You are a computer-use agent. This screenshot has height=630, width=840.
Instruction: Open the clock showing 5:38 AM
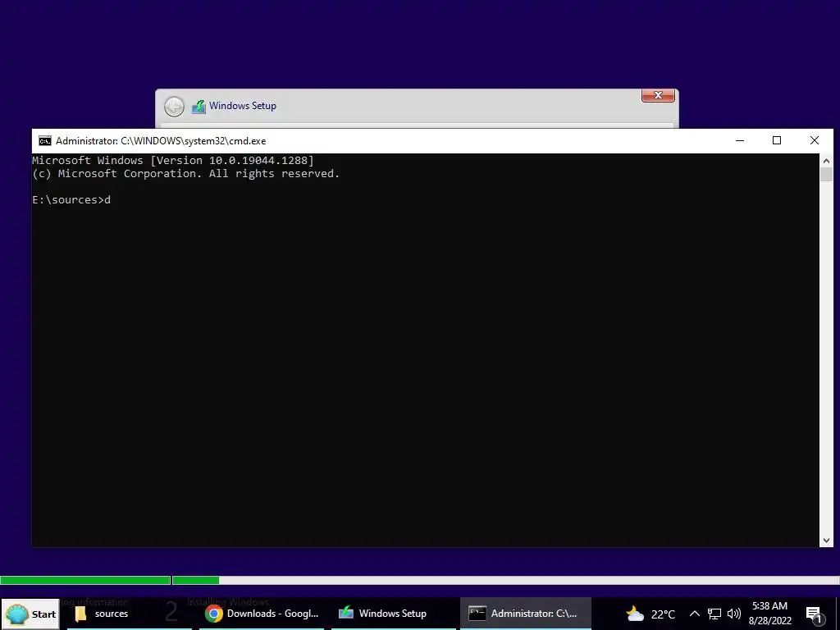pyautogui.click(x=769, y=614)
